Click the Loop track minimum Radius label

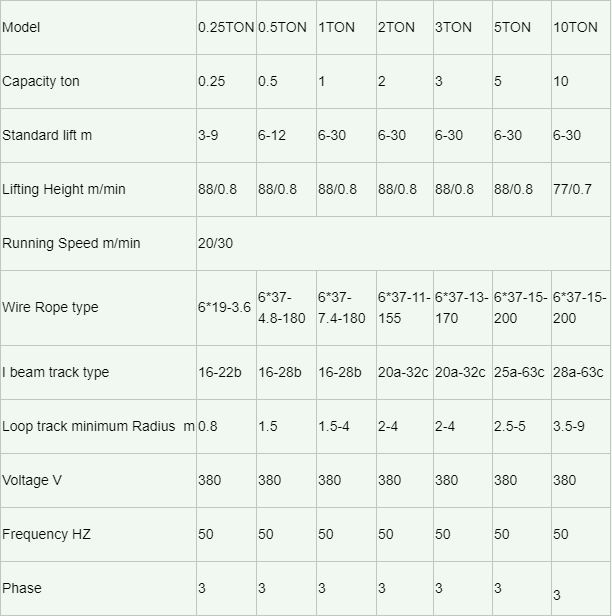pyautogui.click(x=98, y=426)
